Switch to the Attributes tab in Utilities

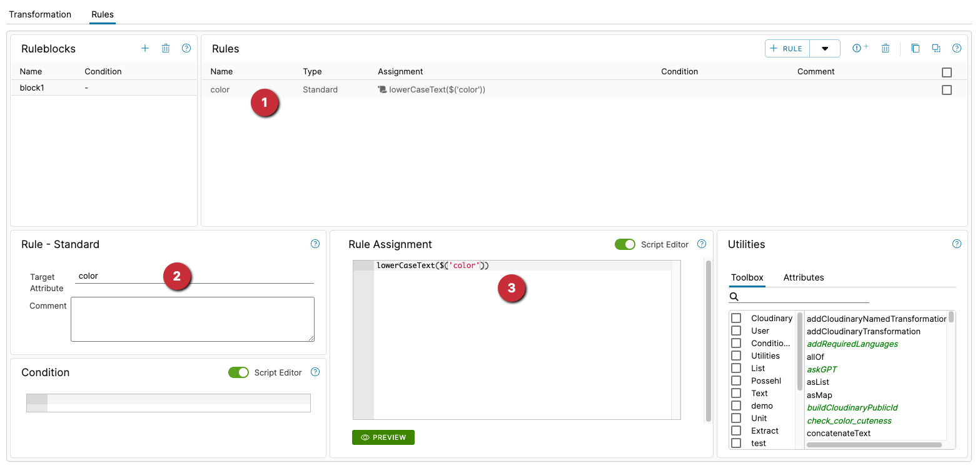tap(804, 277)
